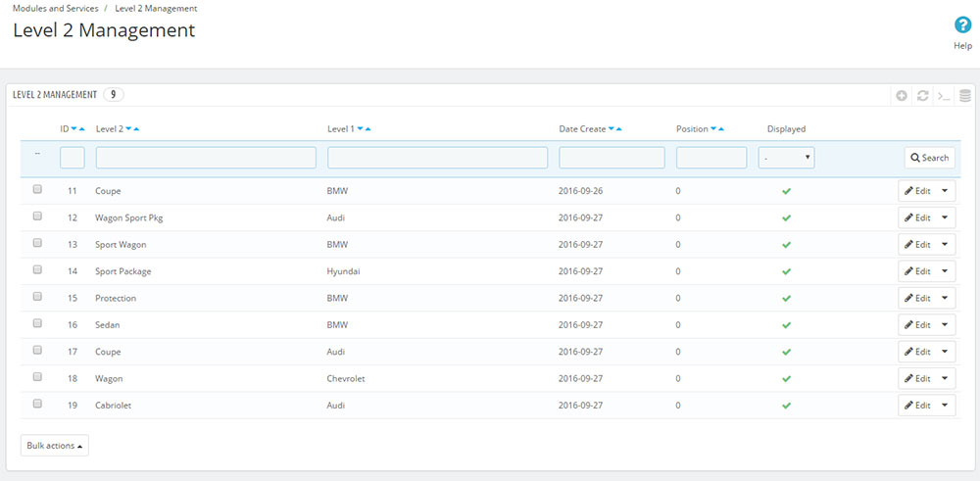Sort Level 2 column ascending arrow
The image size is (980, 481).
[136, 128]
